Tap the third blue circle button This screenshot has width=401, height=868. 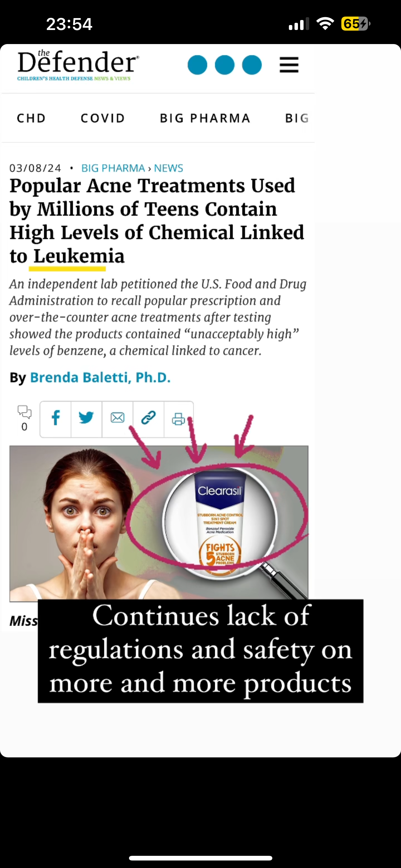coord(252,65)
